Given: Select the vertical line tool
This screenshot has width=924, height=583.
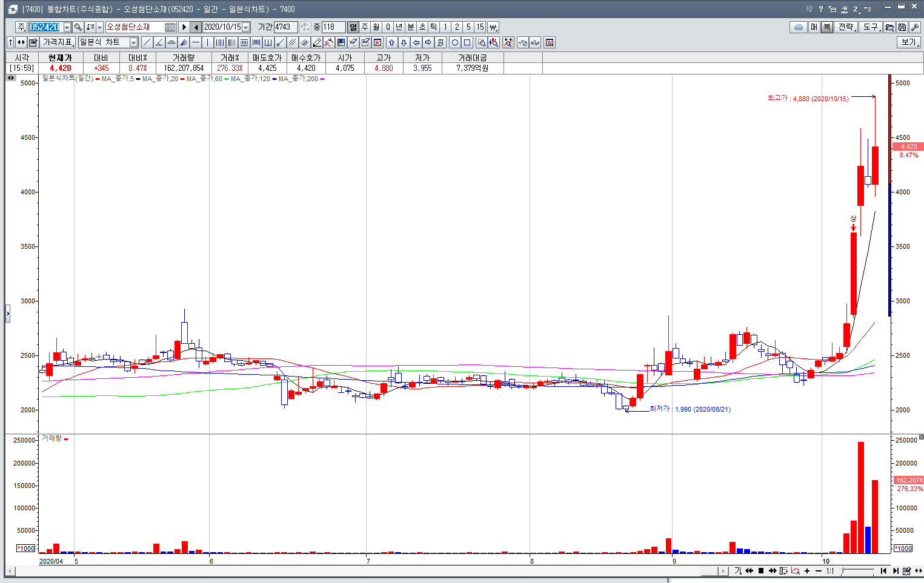Looking at the screenshot, I should pyautogui.click(x=208, y=42).
